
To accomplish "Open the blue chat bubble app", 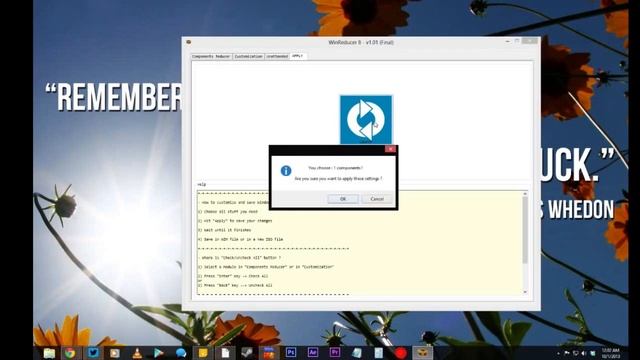I will (x=181, y=353).
